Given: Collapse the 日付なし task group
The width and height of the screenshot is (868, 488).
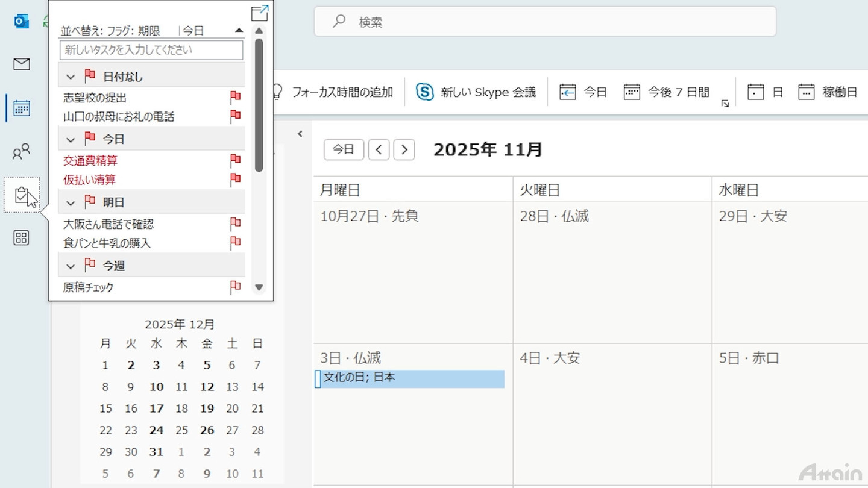Looking at the screenshot, I should pos(71,77).
